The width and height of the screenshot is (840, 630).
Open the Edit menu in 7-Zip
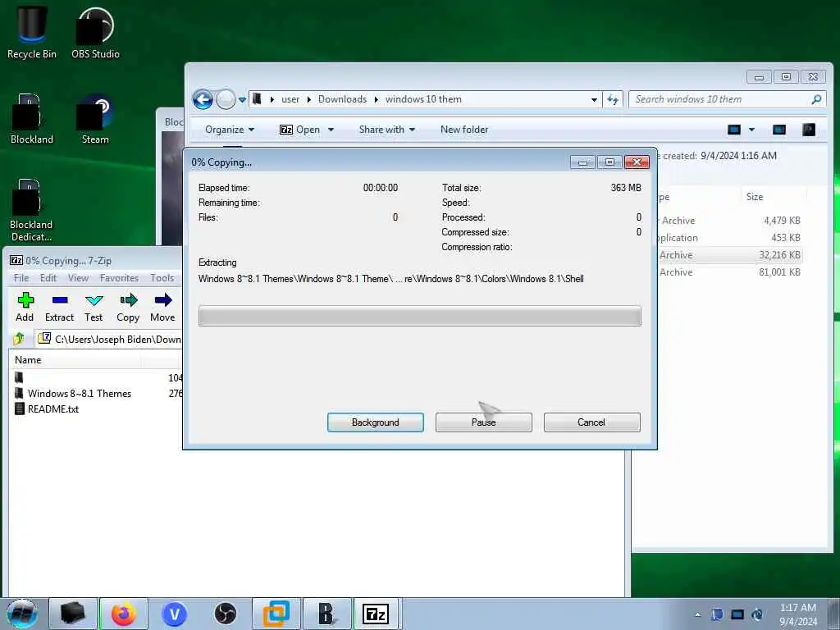click(x=48, y=277)
